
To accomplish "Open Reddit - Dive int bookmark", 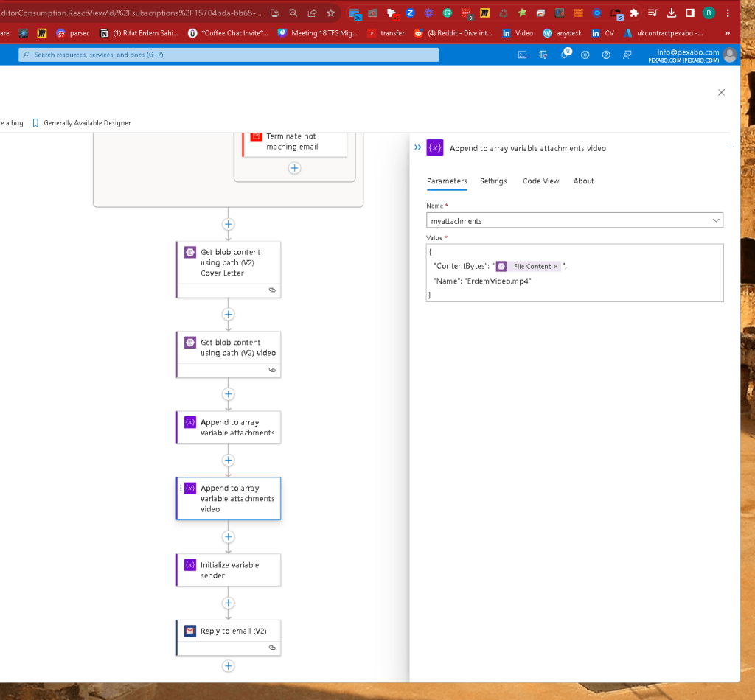I will (x=453, y=33).
